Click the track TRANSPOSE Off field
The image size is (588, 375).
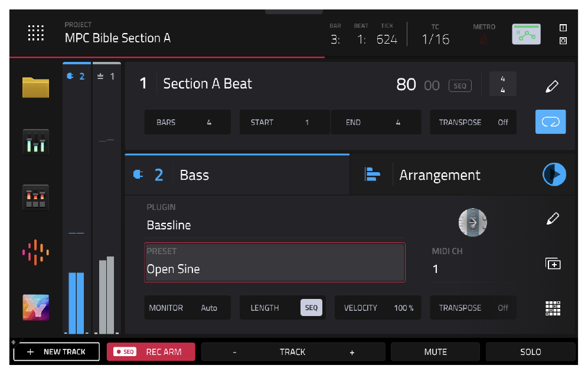[x=473, y=308]
